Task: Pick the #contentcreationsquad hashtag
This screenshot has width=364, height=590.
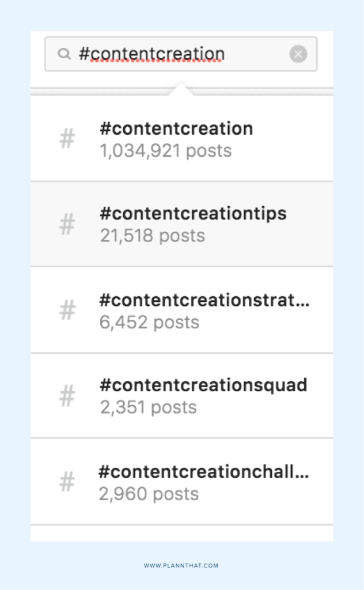Action: coord(203,385)
